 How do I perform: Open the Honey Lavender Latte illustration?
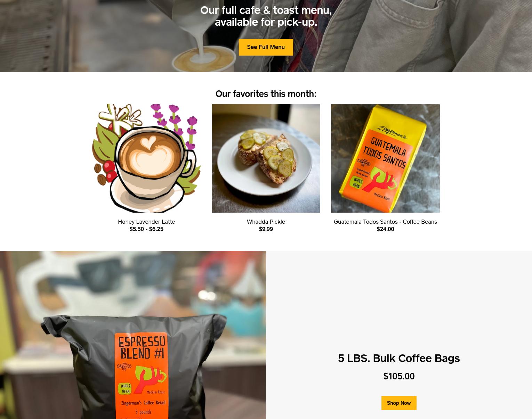[x=146, y=158]
